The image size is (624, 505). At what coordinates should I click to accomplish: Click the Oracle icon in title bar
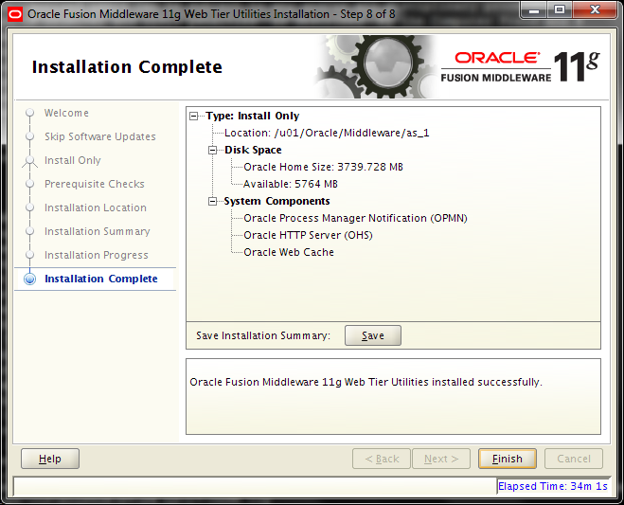15,15
